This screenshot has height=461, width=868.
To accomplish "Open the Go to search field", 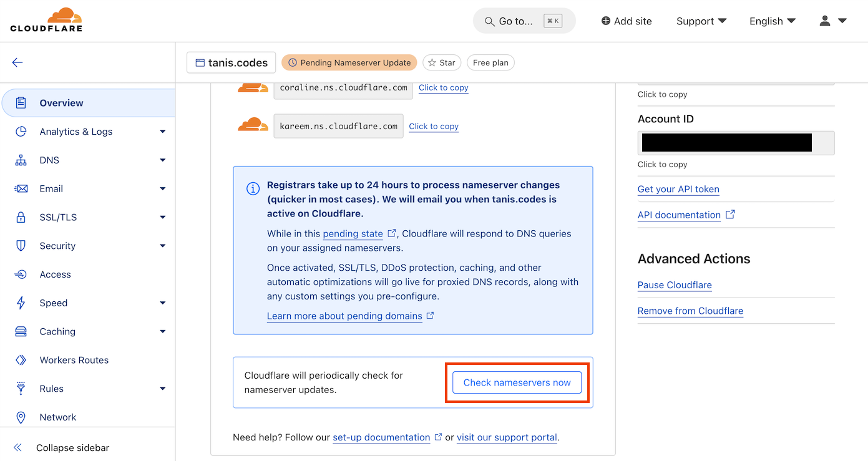I will pyautogui.click(x=524, y=21).
